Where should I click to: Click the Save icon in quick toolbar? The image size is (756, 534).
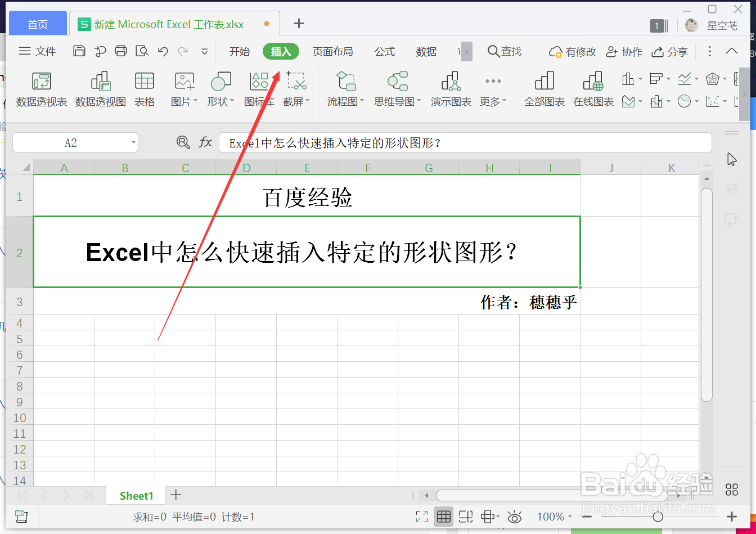point(79,51)
